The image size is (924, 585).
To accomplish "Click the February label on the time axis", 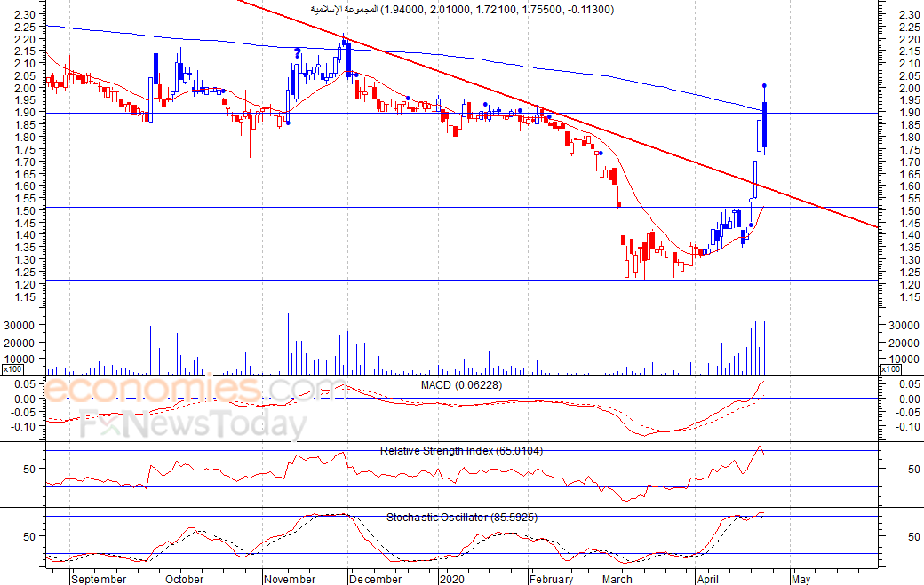I will [x=551, y=579].
